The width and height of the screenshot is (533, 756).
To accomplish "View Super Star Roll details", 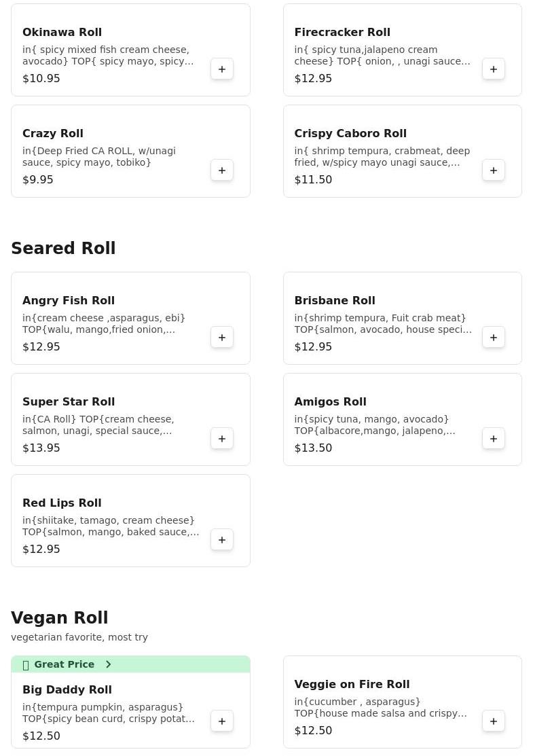I will [130, 420].
